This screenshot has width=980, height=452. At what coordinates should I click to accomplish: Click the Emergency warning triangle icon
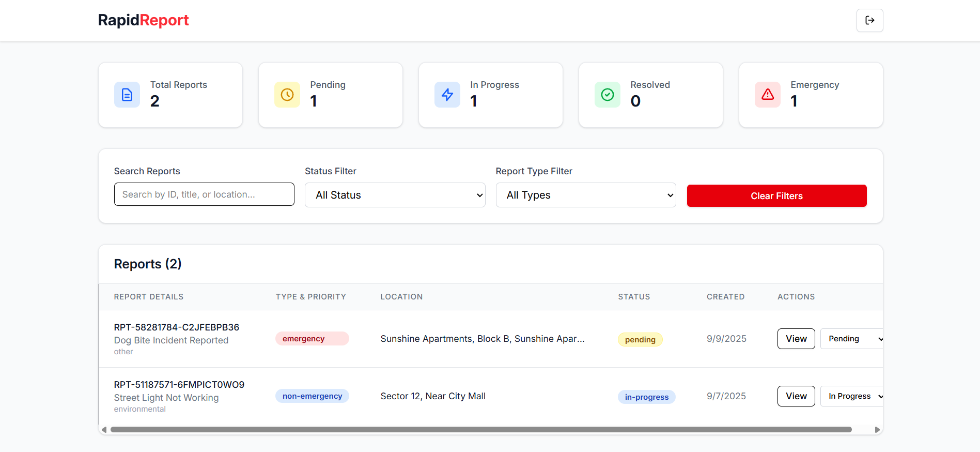768,95
